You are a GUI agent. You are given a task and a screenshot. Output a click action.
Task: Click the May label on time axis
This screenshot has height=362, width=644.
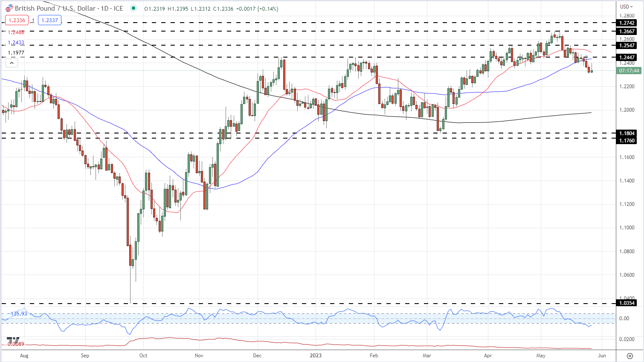tap(541, 356)
